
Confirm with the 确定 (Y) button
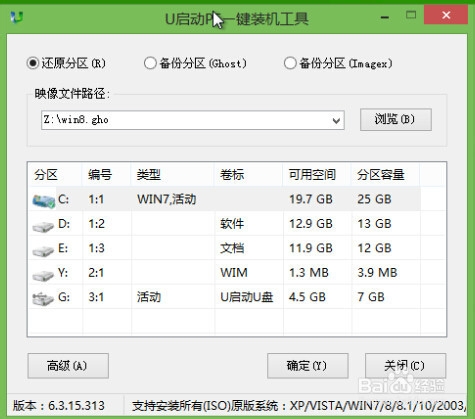point(308,366)
